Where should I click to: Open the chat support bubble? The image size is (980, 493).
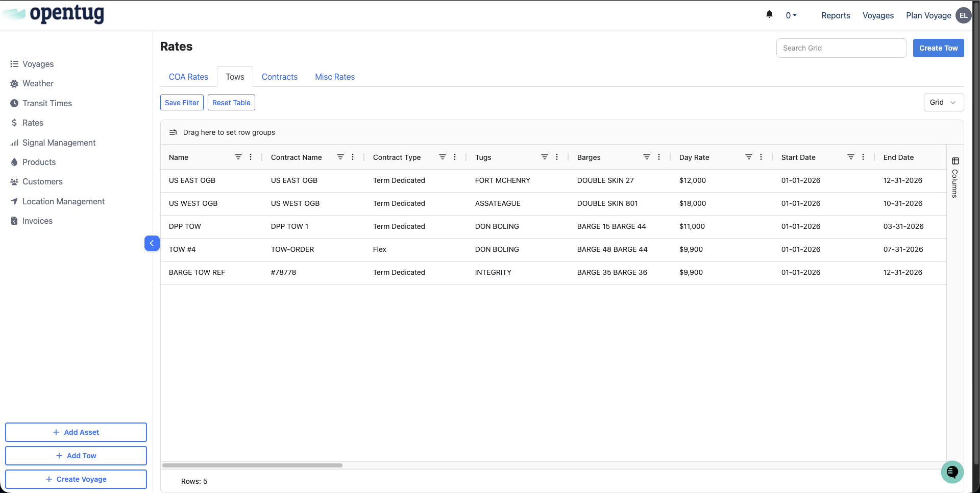click(952, 472)
